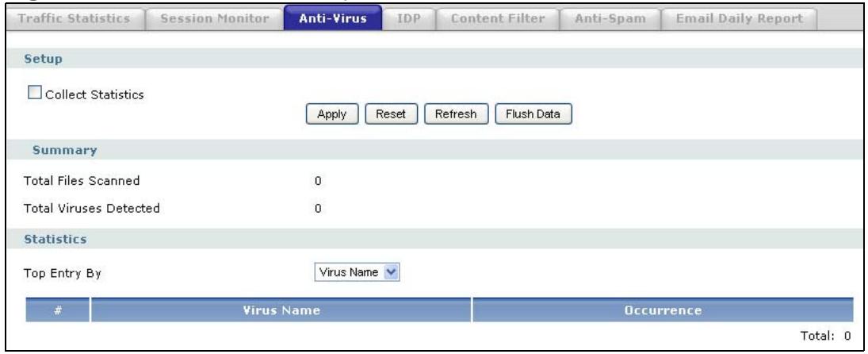This screenshot has width=868, height=354.
Task: Click the Occurrence column header
Action: coord(663,311)
